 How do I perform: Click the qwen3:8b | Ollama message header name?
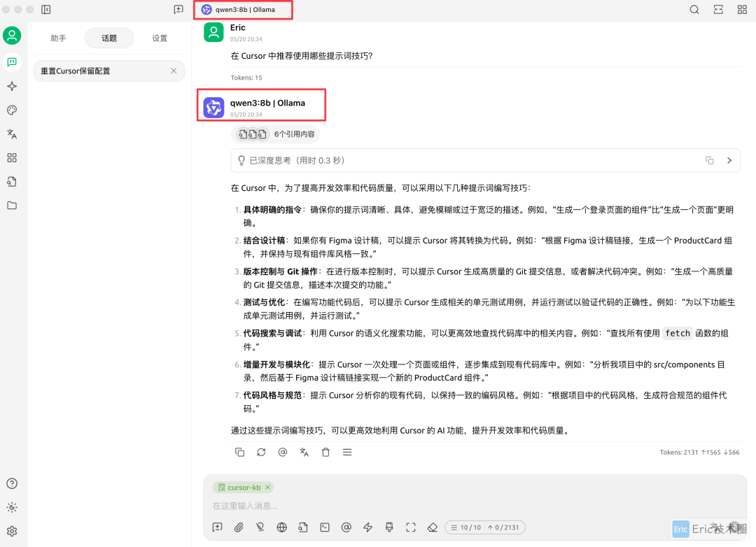click(x=267, y=103)
